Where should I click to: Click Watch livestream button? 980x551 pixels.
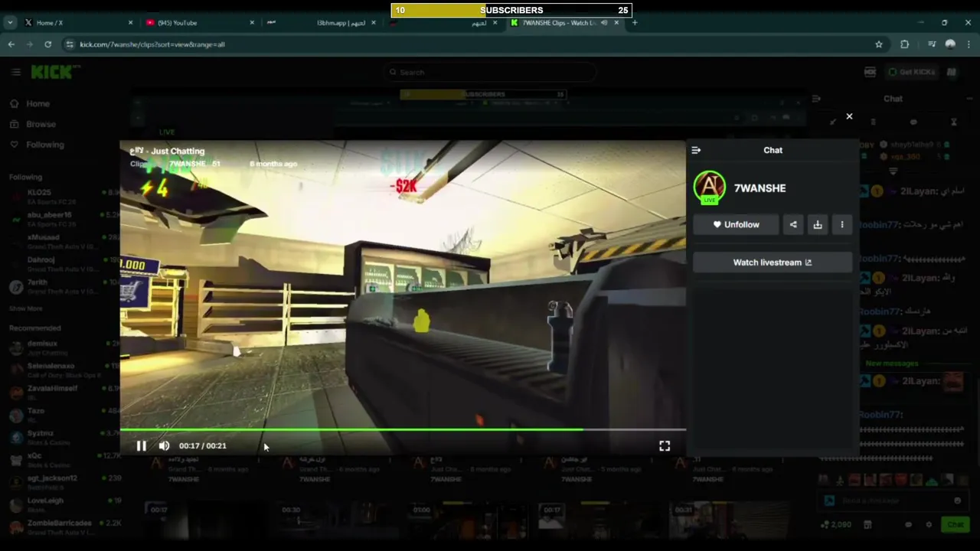[x=773, y=262]
